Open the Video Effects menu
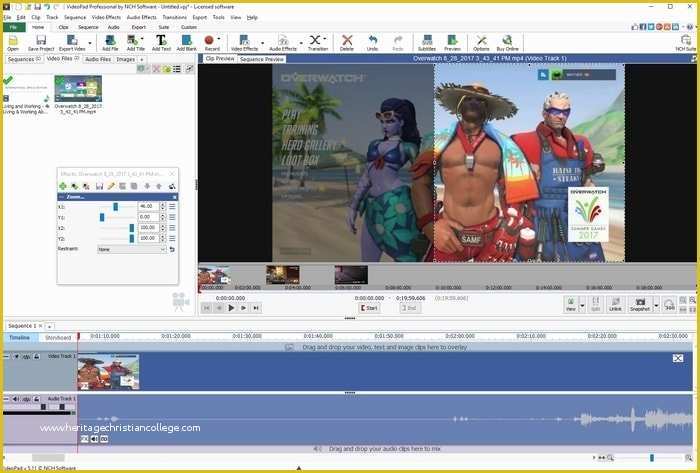The image size is (700, 473). 106,17
